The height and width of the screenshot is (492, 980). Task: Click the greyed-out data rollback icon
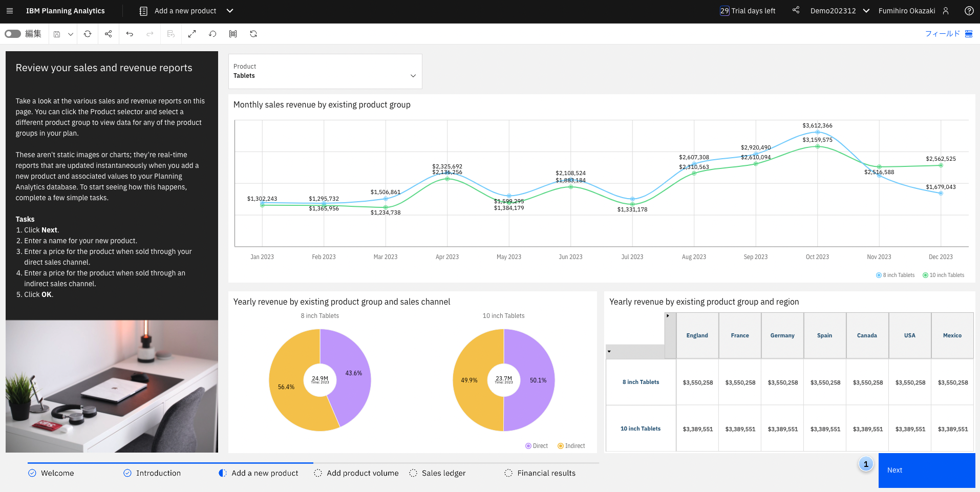[171, 34]
